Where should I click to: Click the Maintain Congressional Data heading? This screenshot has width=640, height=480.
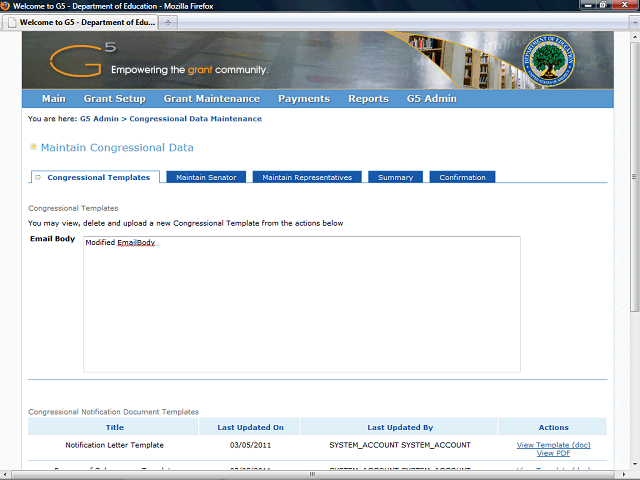117,147
